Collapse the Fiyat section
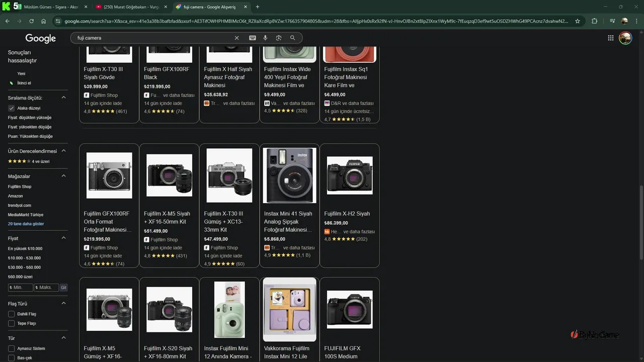 coord(64,238)
